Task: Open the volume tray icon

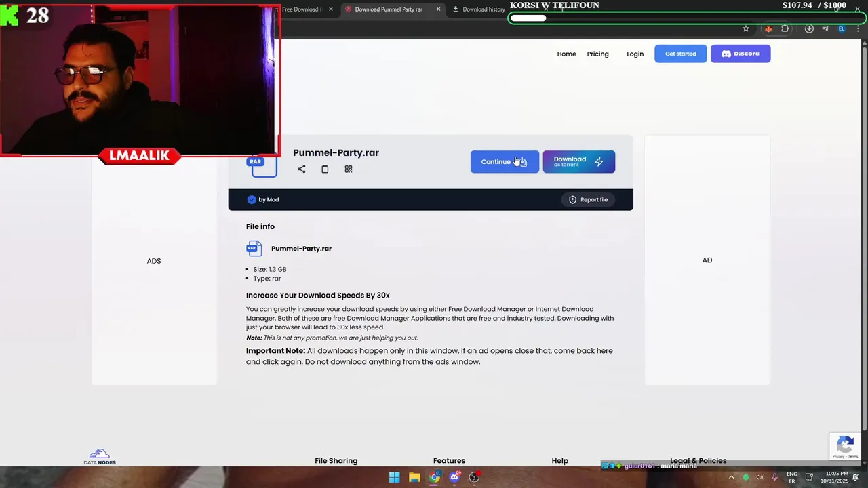Action: pyautogui.click(x=760, y=477)
